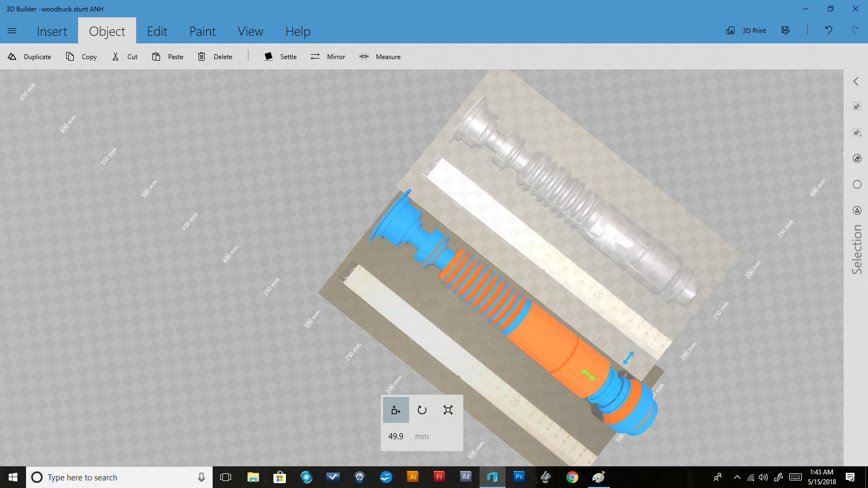Click the mm unit label
The height and width of the screenshot is (488, 868).
[x=422, y=436]
